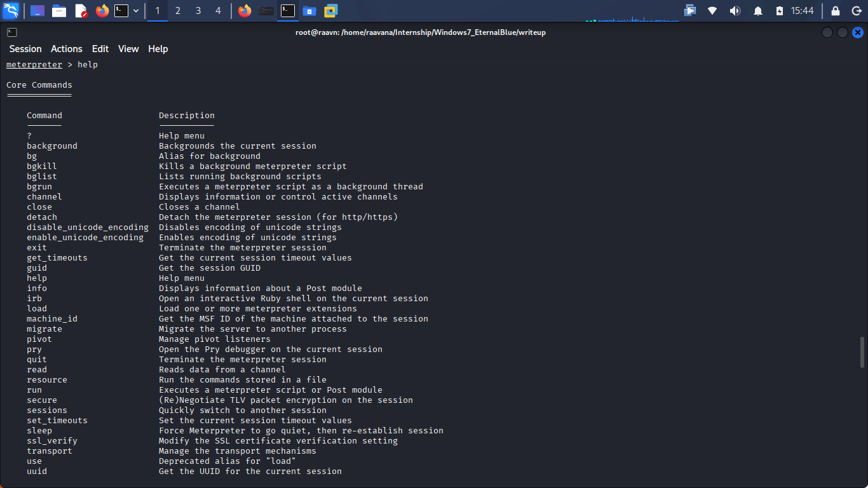Image resolution: width=868 pixels, height=488 pixels.
Task: Click the get_timeouts command text
Action: (x=57, y=258)
